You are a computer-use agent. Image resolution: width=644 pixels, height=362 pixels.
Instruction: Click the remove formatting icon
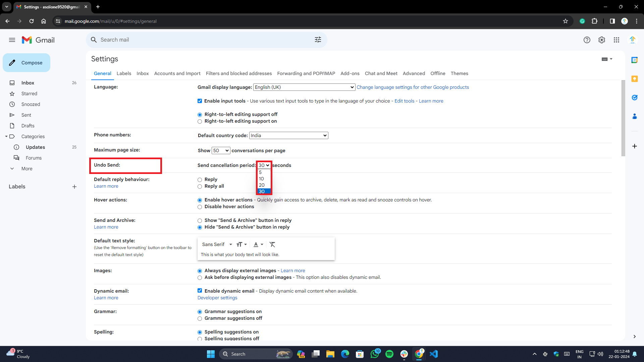coord(272,244)
